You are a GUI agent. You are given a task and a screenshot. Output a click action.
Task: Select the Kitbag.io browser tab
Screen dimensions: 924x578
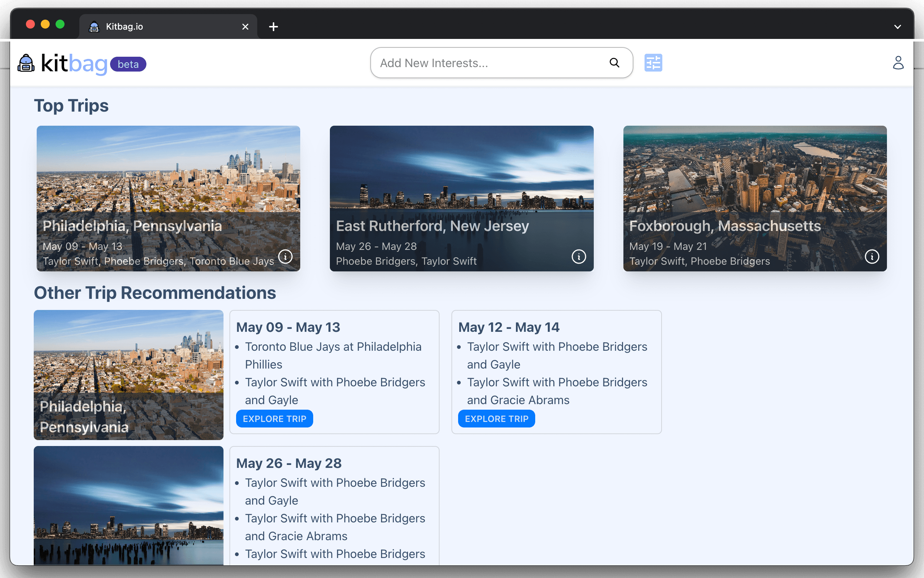tap(168, 27)
